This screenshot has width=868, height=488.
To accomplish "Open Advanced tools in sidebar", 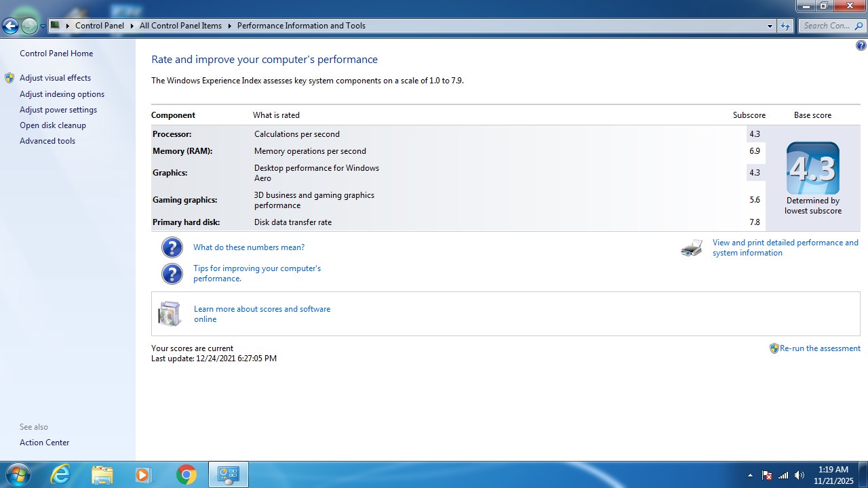I will coord(47,141).
